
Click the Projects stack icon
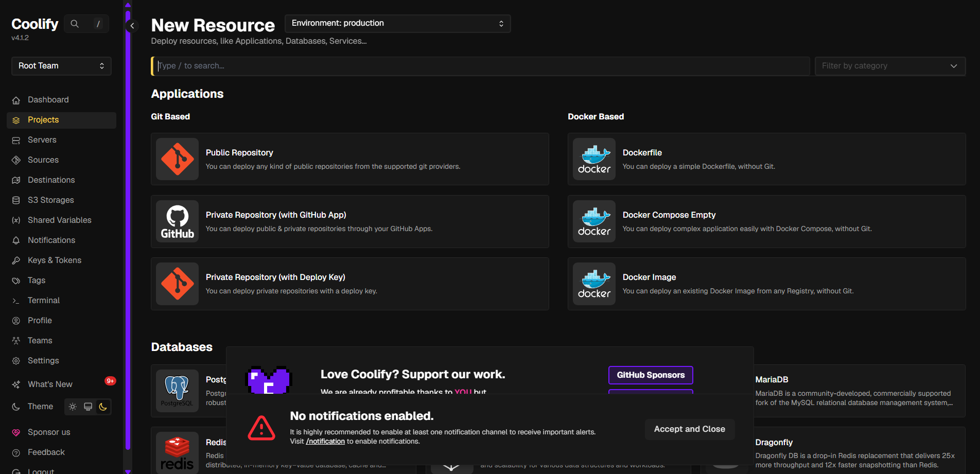16,120
